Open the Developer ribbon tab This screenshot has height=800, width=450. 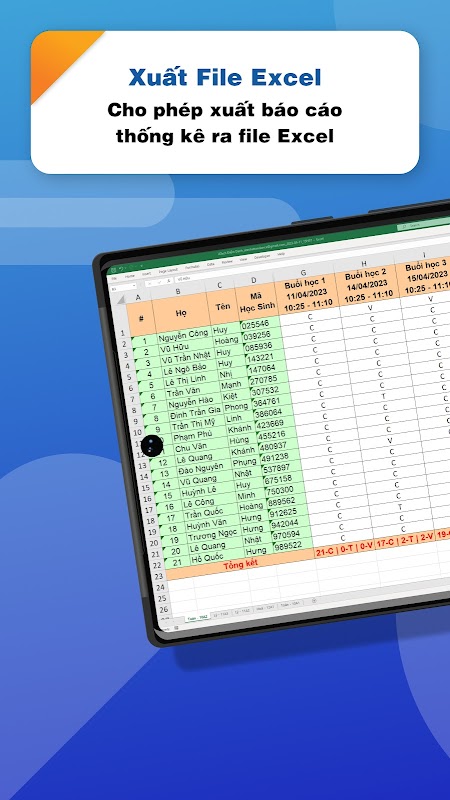coord(262,257)
